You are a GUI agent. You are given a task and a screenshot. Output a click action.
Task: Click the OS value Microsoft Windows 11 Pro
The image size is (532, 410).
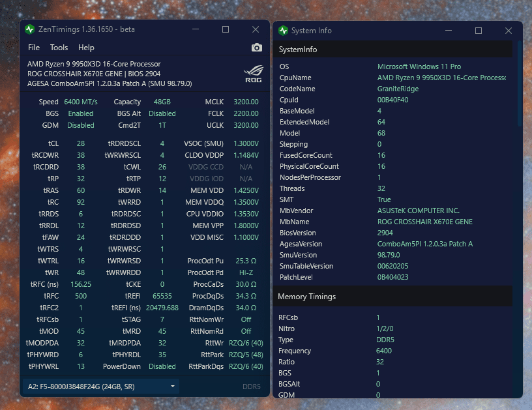419,66
